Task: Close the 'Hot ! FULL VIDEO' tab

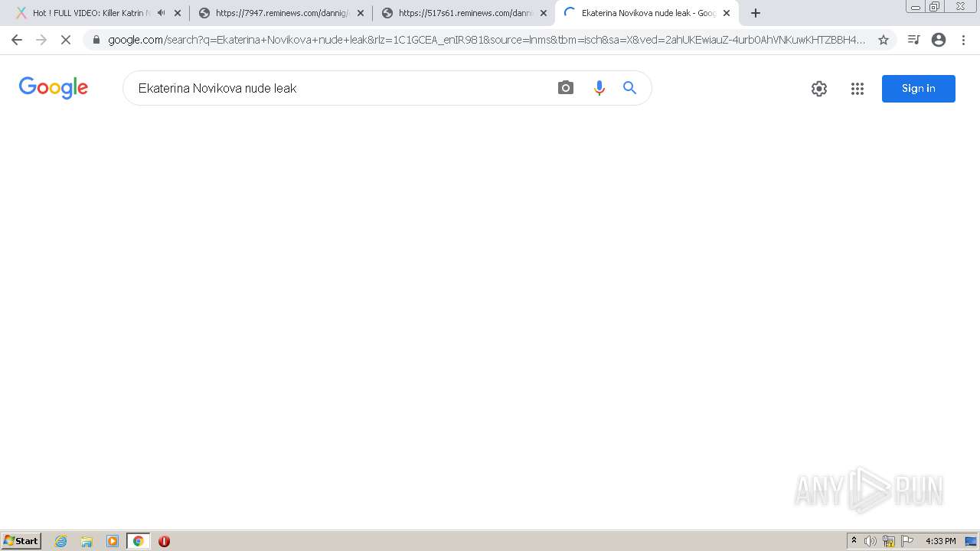Action: (x=178, y=13)
